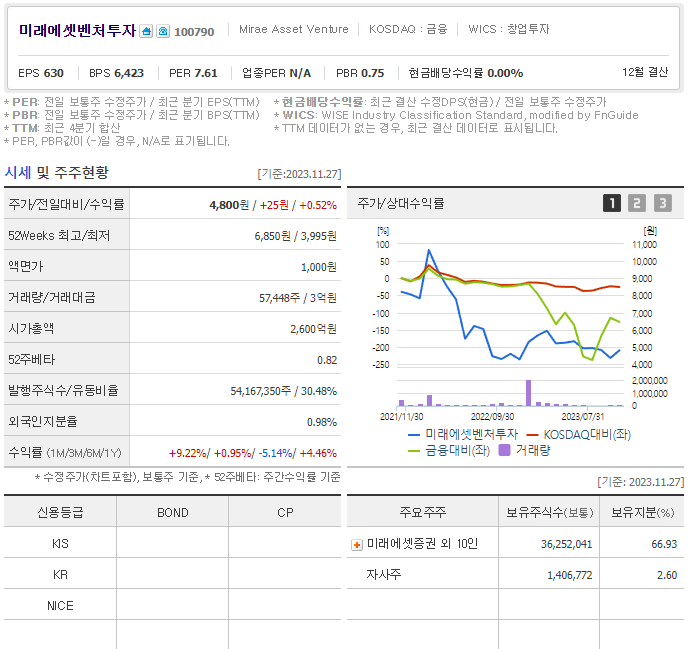
Task: Select the 시가총액 2,600억원 value
Action: click(x=313, y=329)
